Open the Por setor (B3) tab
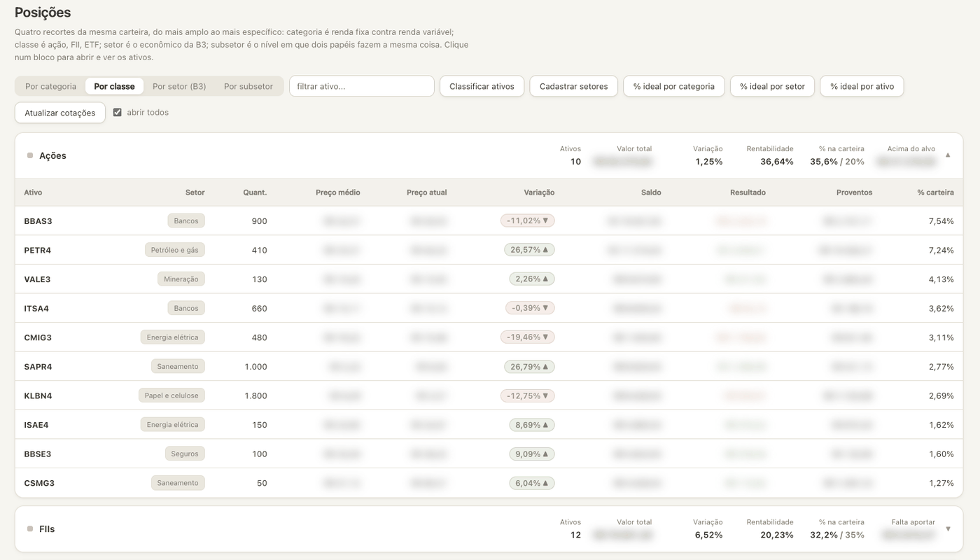The width and height of the screenshot is (980, 560). coord(179,86)
